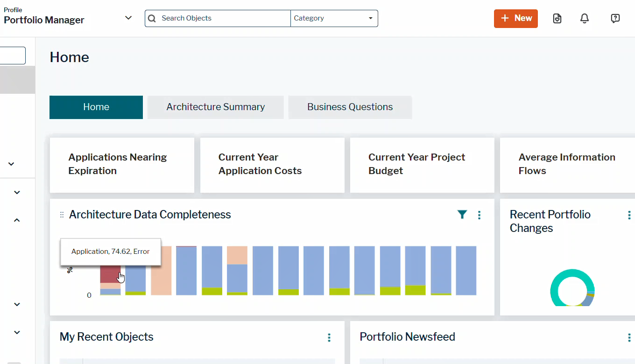Screen dimensions: 635x364
Task: Switch to the Architecture Summary tab
Action: click(215, 107)
